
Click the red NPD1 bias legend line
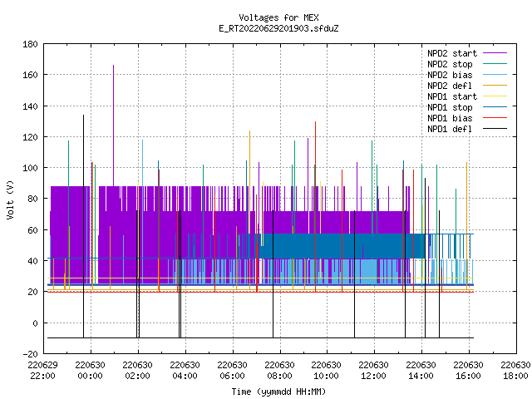pyautogui.click(x=495, y=118)
